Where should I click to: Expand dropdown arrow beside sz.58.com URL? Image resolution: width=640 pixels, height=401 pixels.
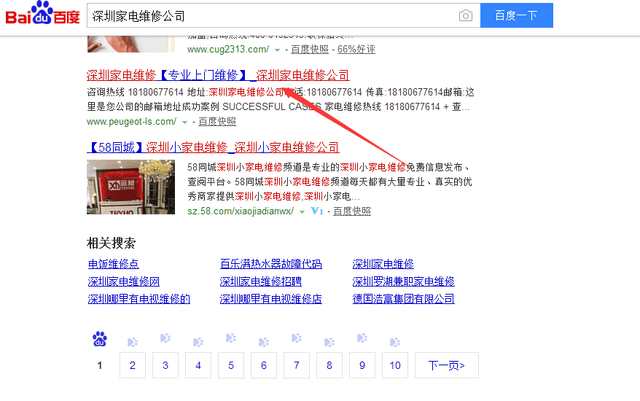[302, 212]
